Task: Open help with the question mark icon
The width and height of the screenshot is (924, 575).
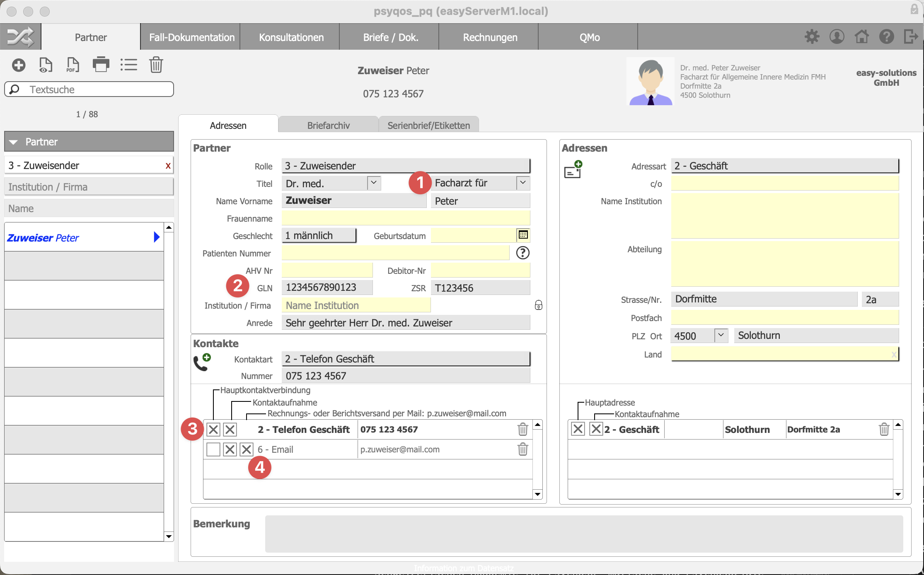Action: (x=886, y=37)
